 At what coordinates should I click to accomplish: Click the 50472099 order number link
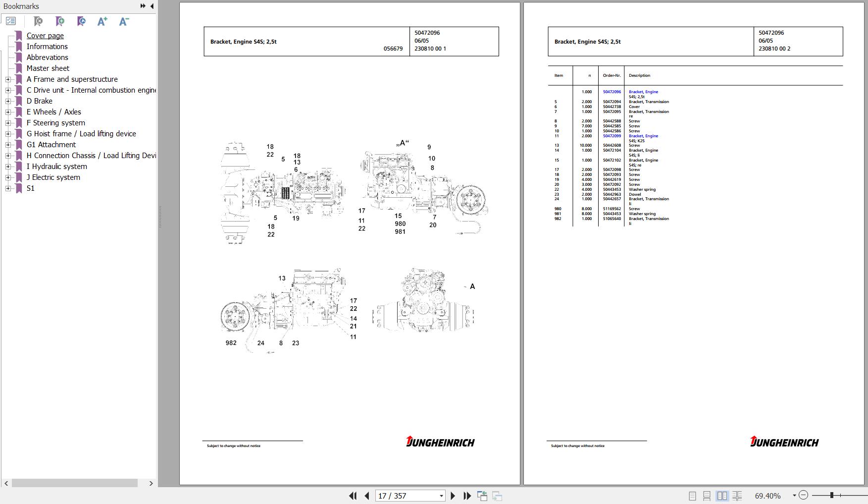612,136
